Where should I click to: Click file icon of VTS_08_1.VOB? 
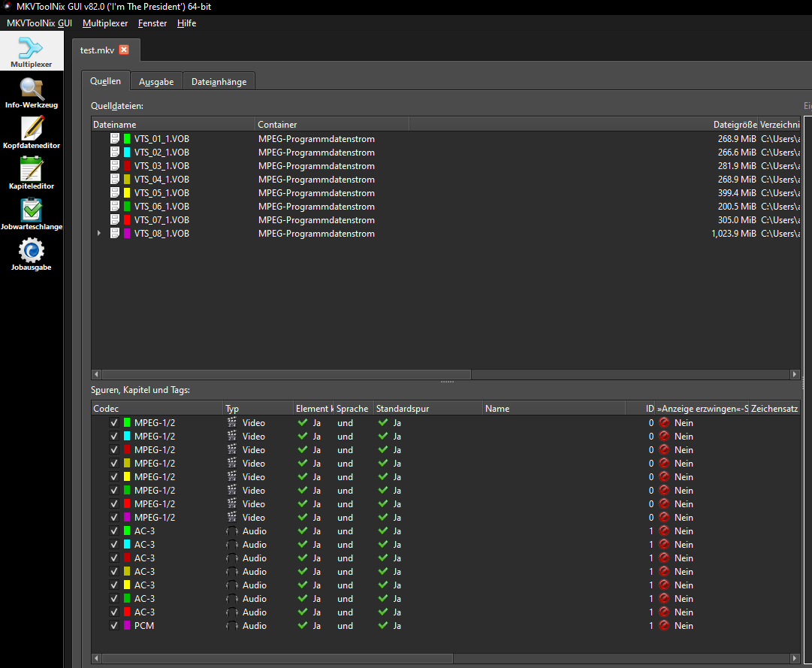(x=115, y=233)
